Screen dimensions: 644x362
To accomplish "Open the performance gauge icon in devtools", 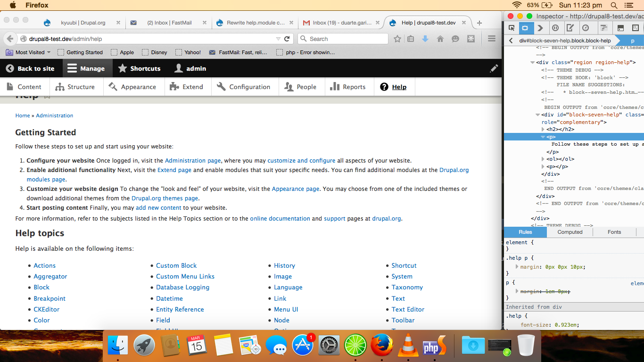I will click(585, 28).
